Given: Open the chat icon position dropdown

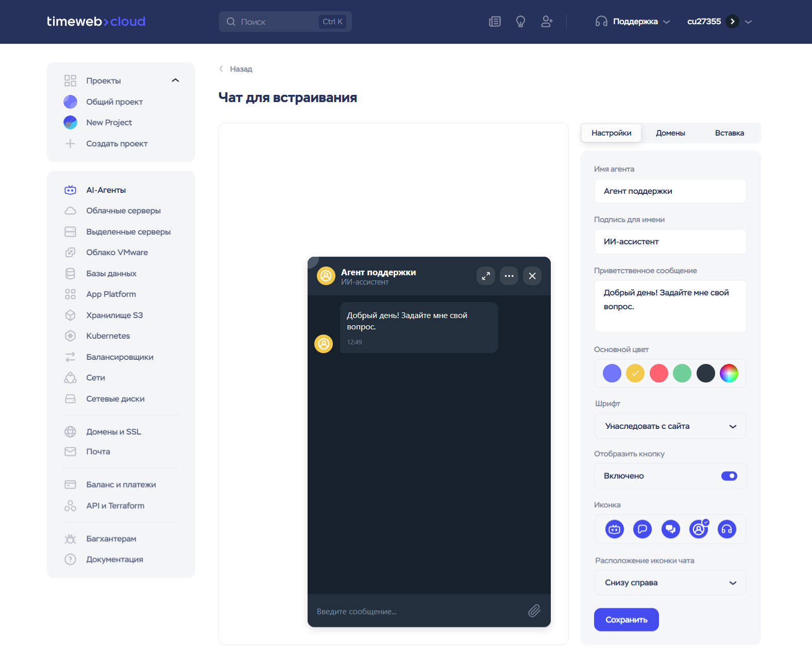Looking at the screenshot, I should pyautogui.click(x=670, y=583).
